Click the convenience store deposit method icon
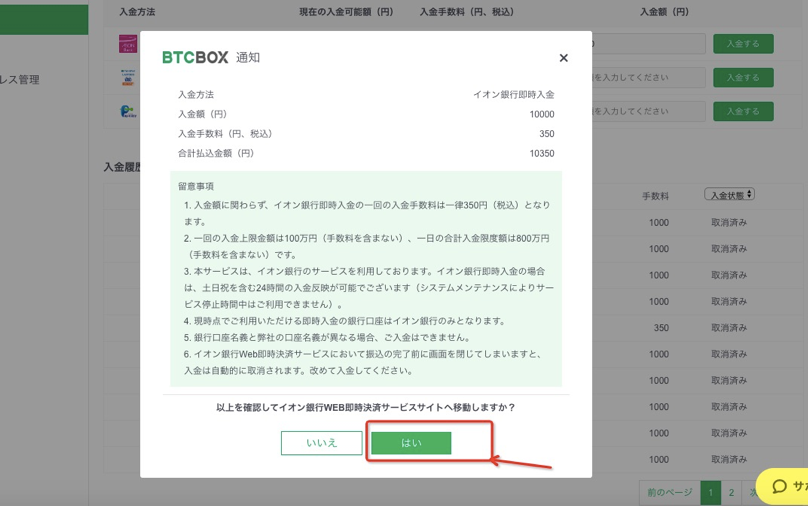 128,77
